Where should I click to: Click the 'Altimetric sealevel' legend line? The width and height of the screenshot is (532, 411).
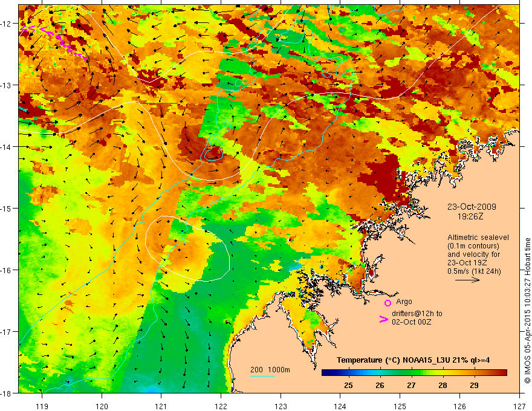pos(478,238)
